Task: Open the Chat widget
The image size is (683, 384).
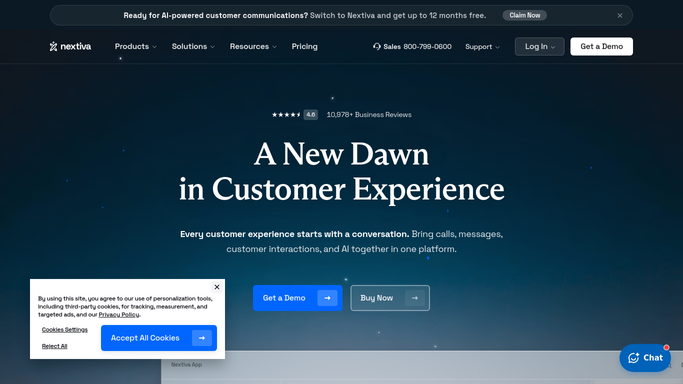Action: point(645,358)
